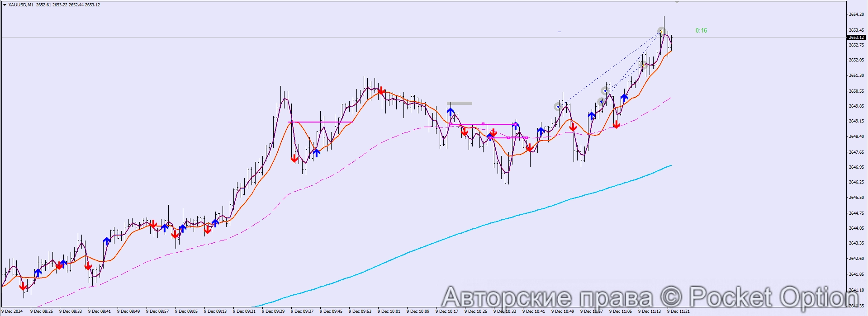The height and width of the screenshot is (316, 868).
Task: Click the gray rectangle above the 10:17 blue arrow
Action: tap(460, 104)
